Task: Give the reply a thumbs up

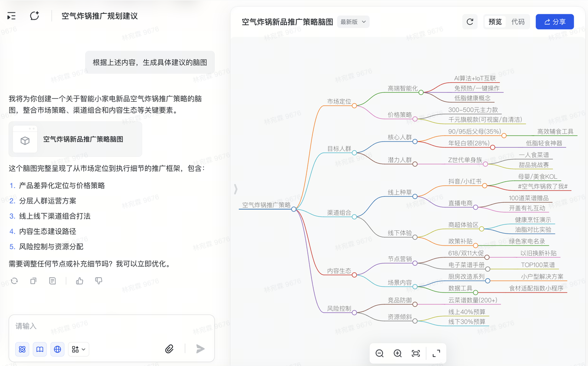Action: [x=80, y=280]
